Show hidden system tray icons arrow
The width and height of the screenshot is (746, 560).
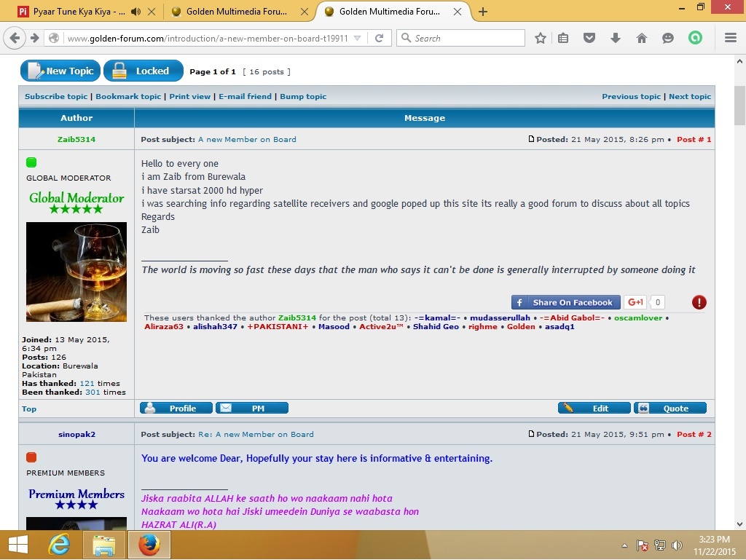point(624,545)
